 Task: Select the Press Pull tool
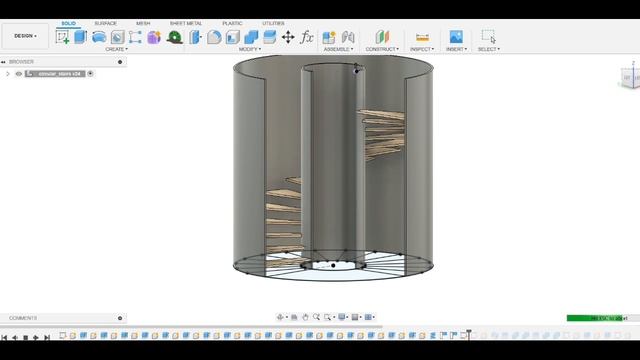tap(195, 37)
